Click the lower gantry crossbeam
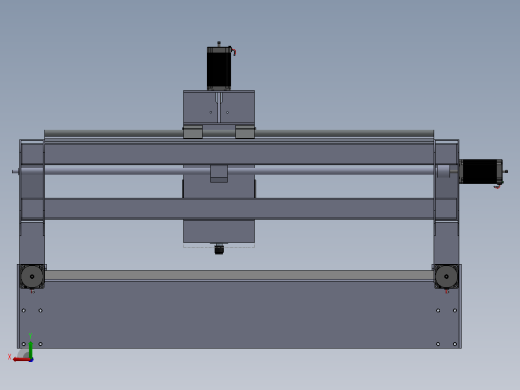This screenshot has width=520, height=390. (x=239, y=209)
